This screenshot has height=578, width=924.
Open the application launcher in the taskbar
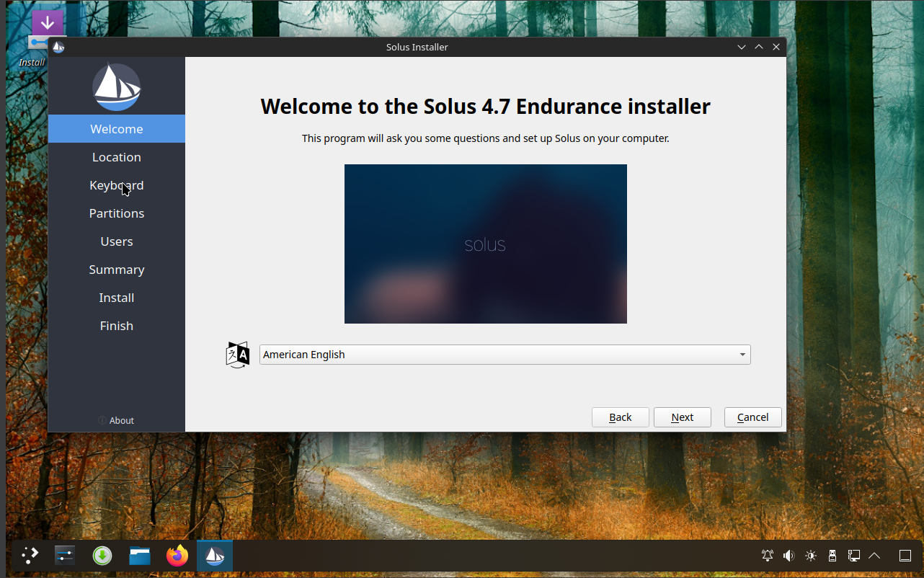point(30,556)
